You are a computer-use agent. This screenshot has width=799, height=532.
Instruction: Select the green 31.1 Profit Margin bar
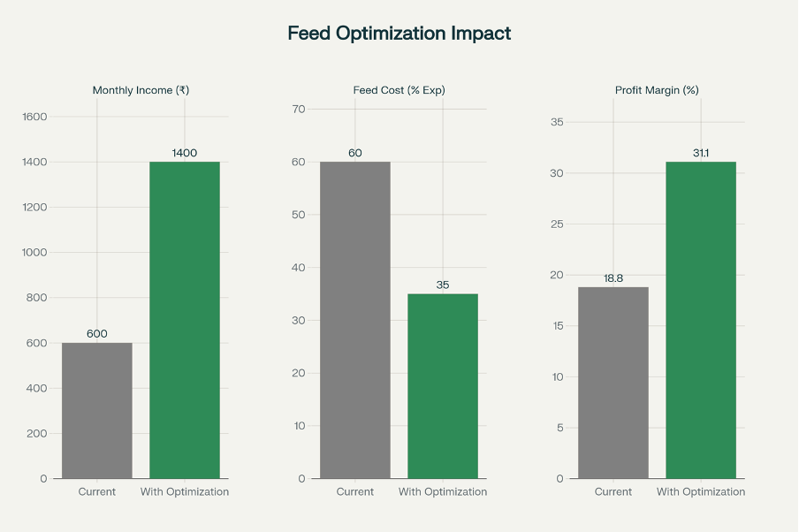[x=701, y=320]
